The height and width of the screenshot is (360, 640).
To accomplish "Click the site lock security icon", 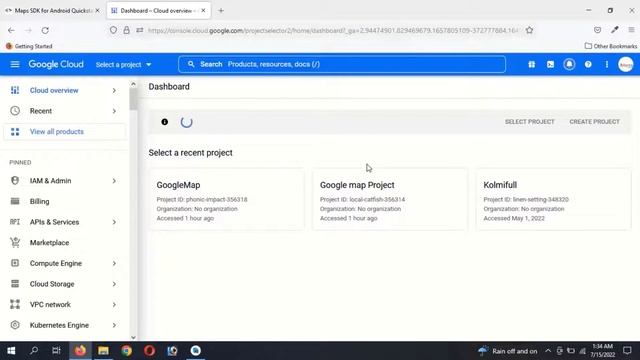I will (127, 30).
